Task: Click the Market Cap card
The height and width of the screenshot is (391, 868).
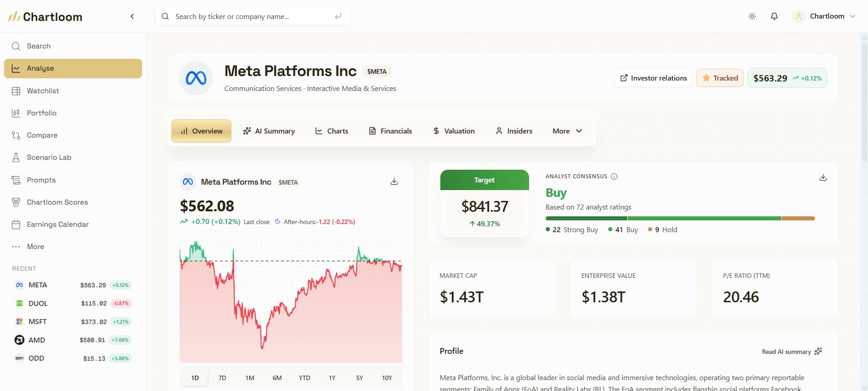Action: 492,288
